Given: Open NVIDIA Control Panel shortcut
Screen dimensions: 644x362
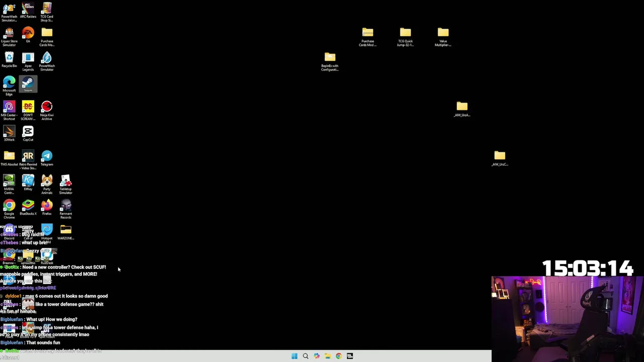Looking at the screenshot, I should click(9, 185).
